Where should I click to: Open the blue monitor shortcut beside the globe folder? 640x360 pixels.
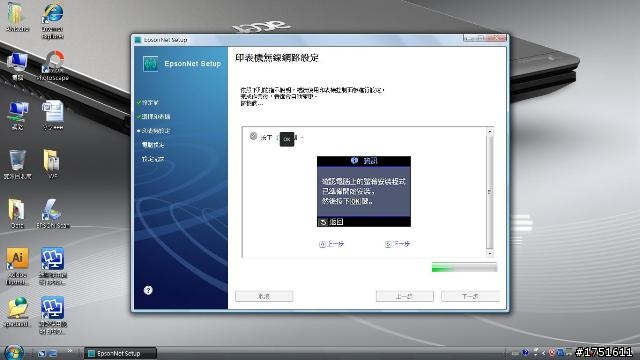(x=53, y=315)
